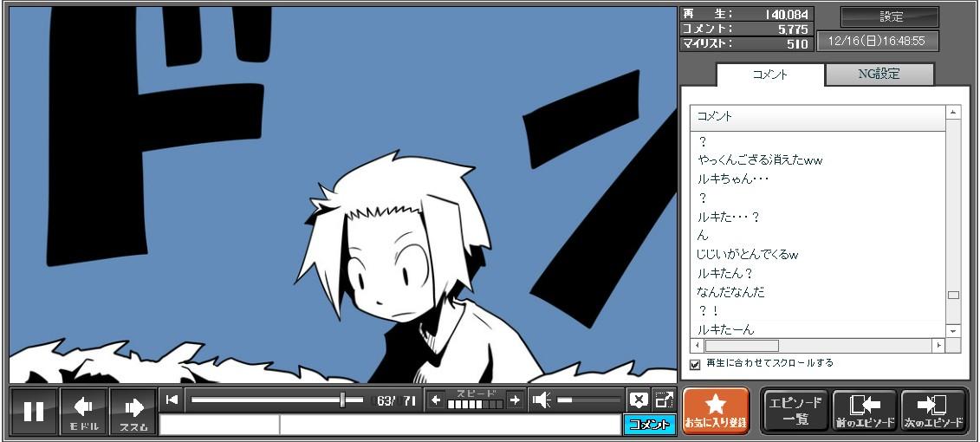
Task: Pause the video playback
Action: click(x=34, y=411)
